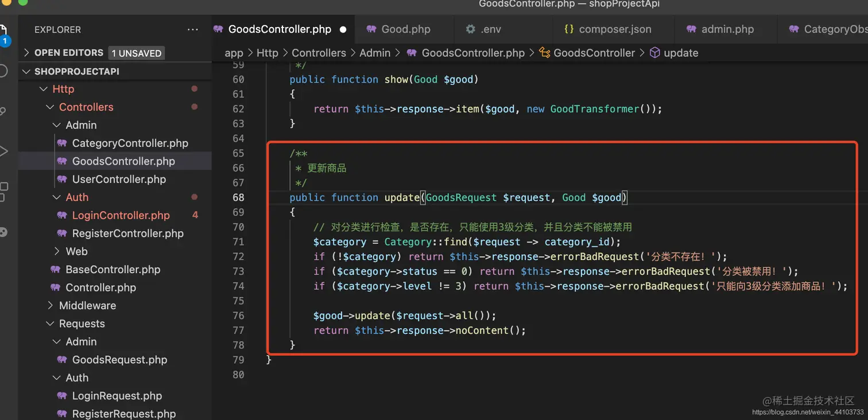The height and width of the screenshot is (420, 868).
Task: Click 'noContent' on line 77
Action: point(482,330)
